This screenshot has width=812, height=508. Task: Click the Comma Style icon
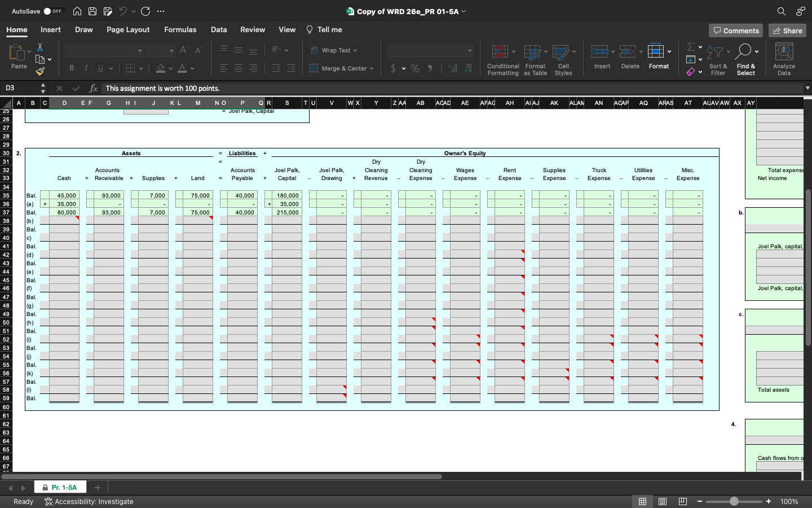(x=430, y=68)
